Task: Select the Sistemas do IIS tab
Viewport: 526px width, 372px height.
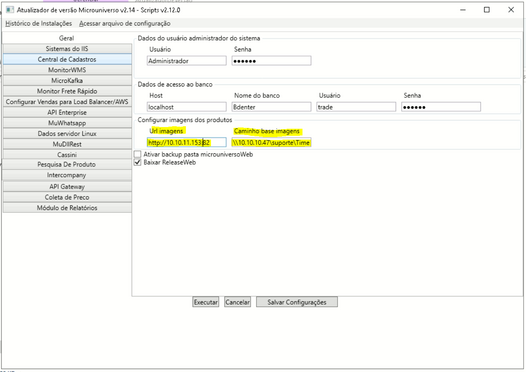Action: pyautogui.click(x=67, y=49)
